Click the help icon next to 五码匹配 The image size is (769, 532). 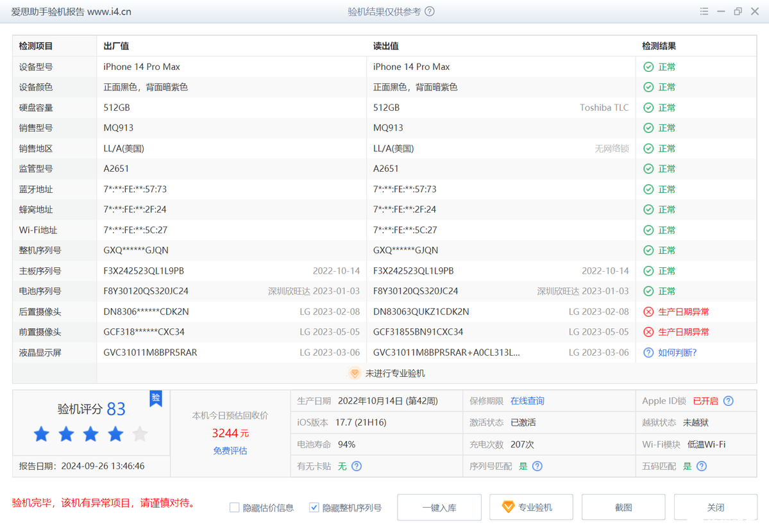[x=702, y=466]
